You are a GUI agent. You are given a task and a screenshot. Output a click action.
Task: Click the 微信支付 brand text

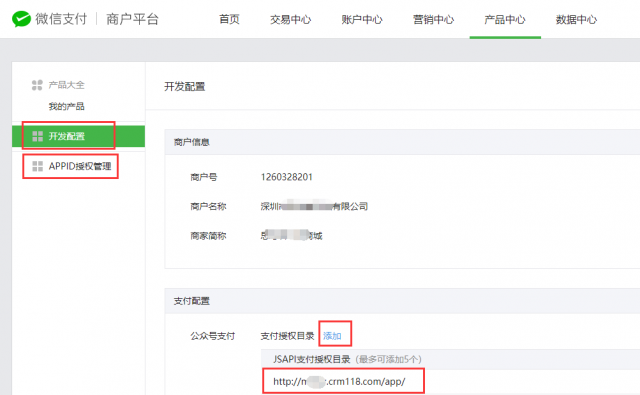(61, 19)
